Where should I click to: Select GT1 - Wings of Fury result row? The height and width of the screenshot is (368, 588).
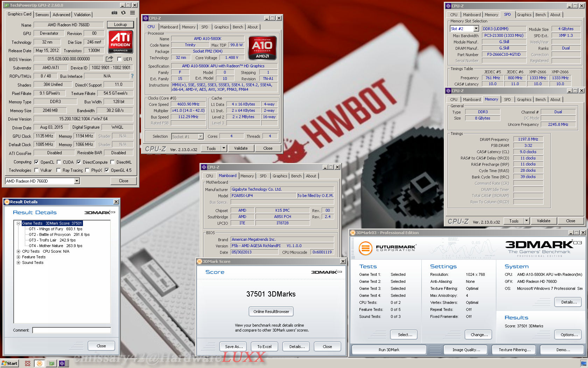click(55, 229)
